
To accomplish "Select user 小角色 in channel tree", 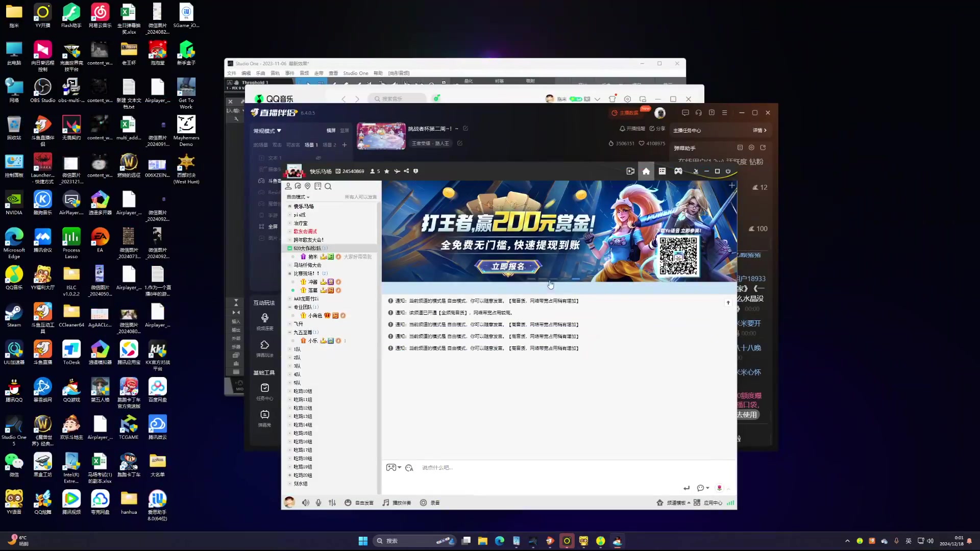I will click(x=315, y=315).
